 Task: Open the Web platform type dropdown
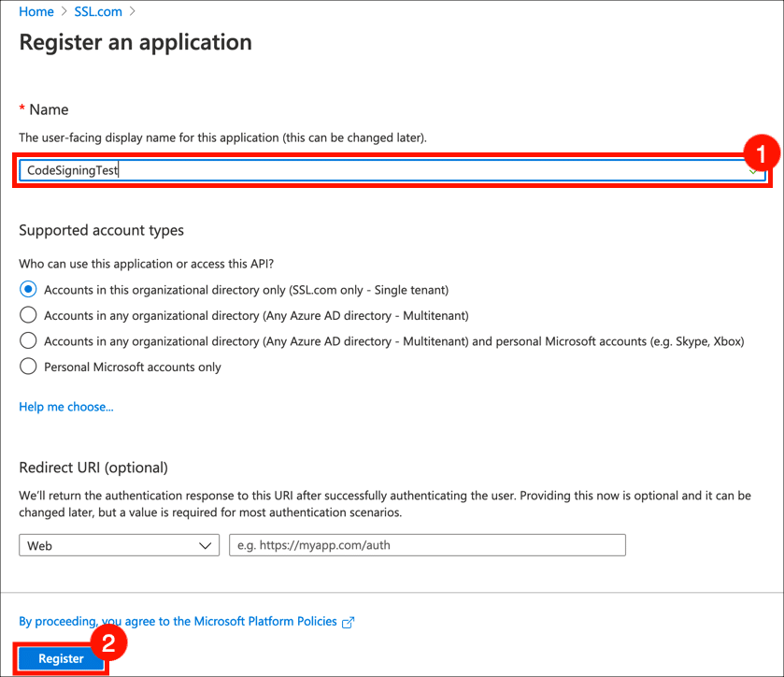coord(119,545)
